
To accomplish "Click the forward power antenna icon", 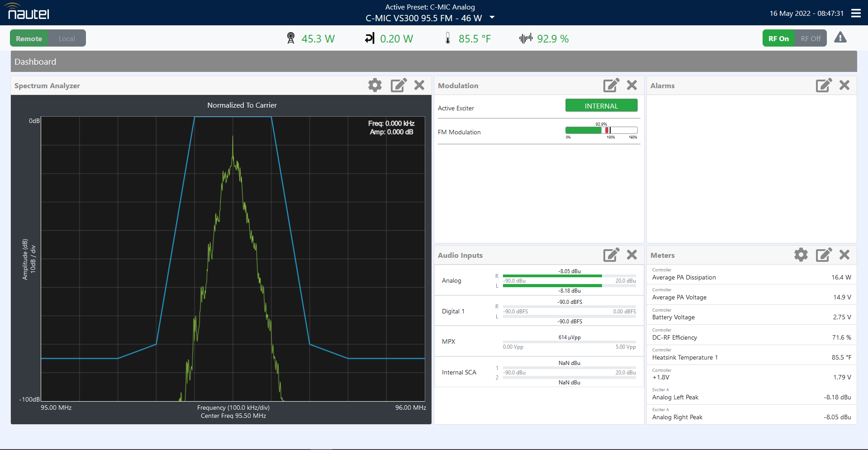I will pos(291,38).
